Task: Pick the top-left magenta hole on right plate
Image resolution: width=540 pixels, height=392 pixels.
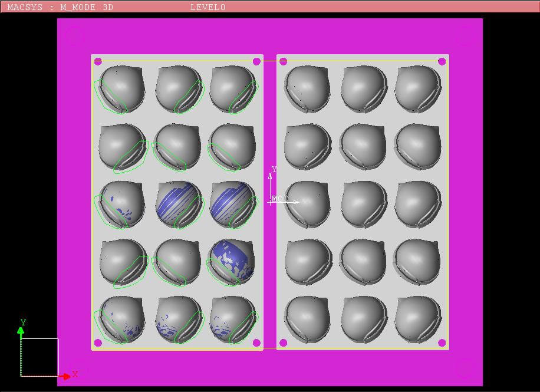Action: click(284, 61)
